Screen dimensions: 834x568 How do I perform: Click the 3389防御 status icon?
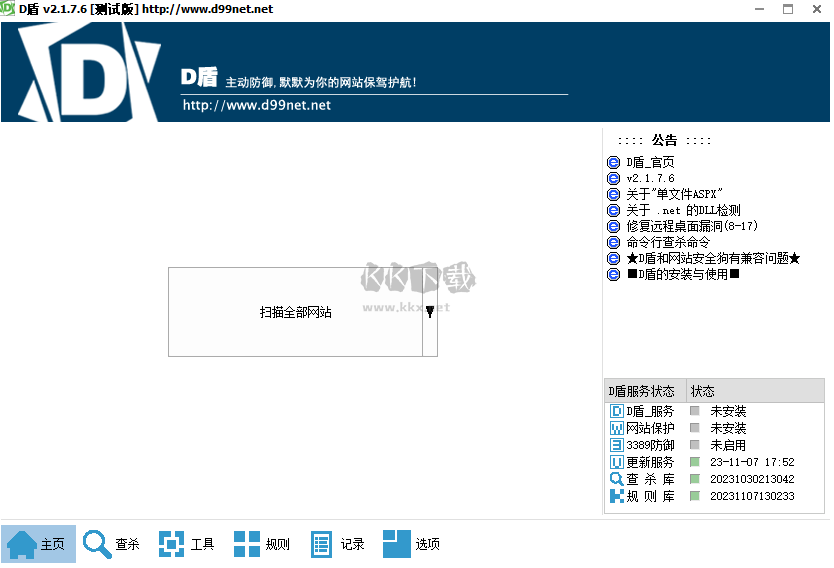tap(617, 445)
